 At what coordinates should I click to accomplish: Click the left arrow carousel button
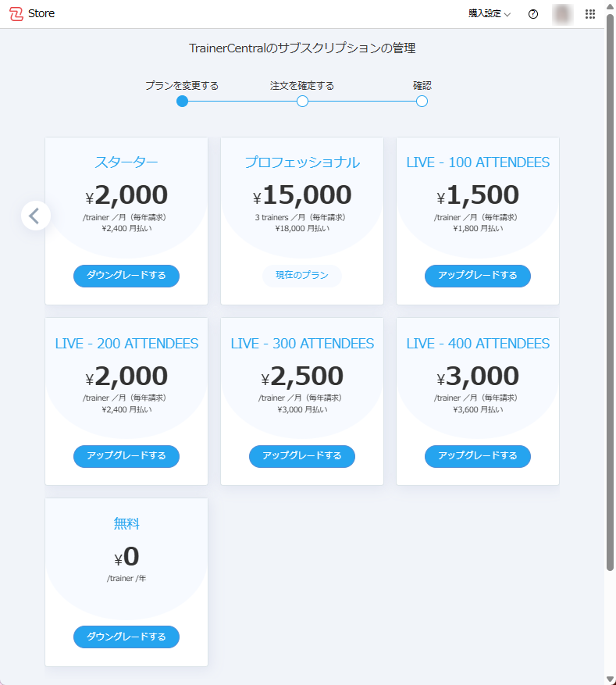(36, 215)
